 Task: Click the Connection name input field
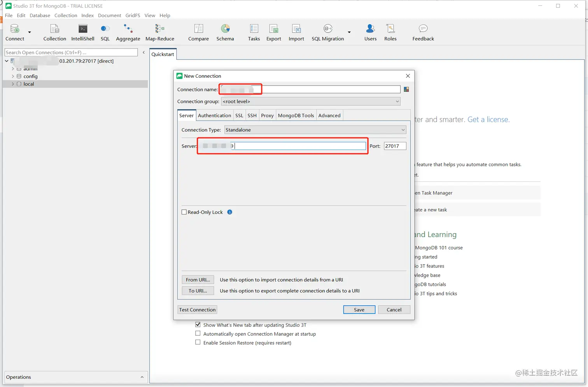pyautogui.click(x=310, y=89)
